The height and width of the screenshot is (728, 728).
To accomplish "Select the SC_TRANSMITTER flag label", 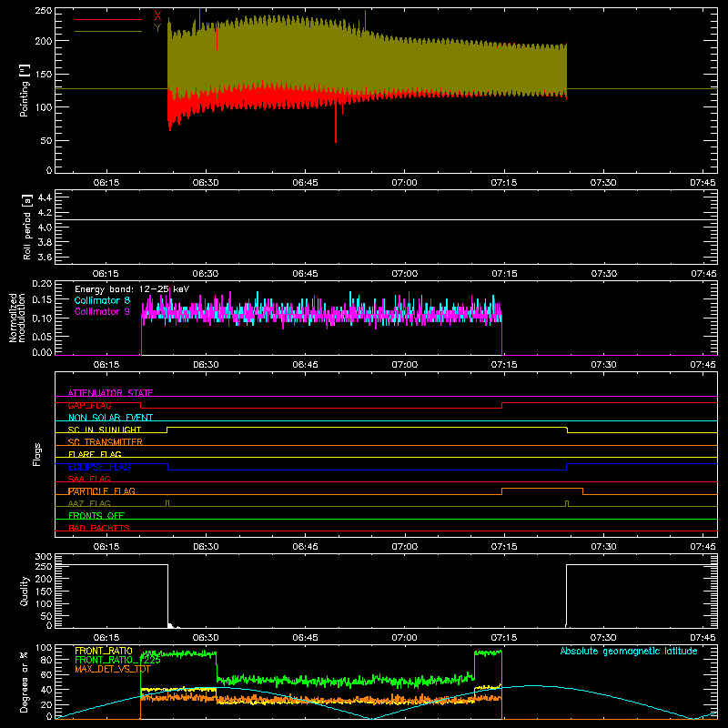I will 105,442.
